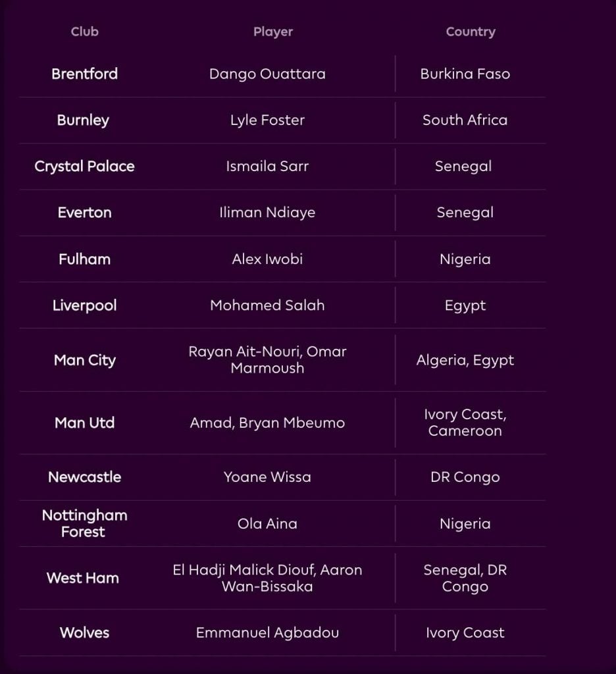Open the Man City club link
The image size is (616, 674).
84,360
